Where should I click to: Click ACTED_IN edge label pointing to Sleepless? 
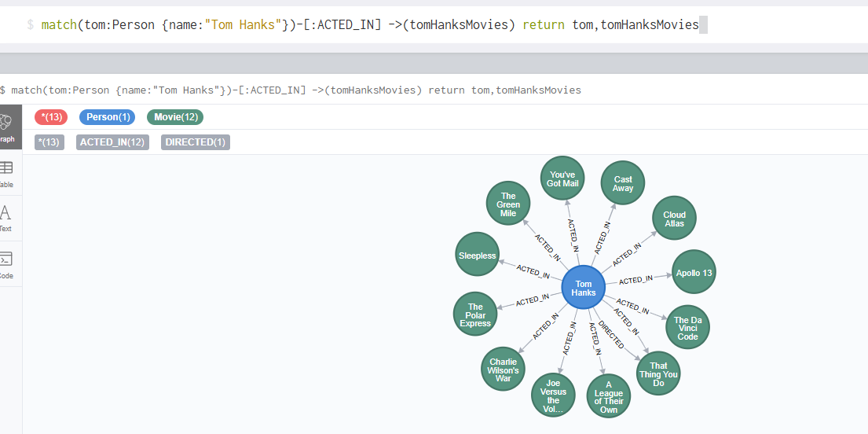click(x=533, y=271)
